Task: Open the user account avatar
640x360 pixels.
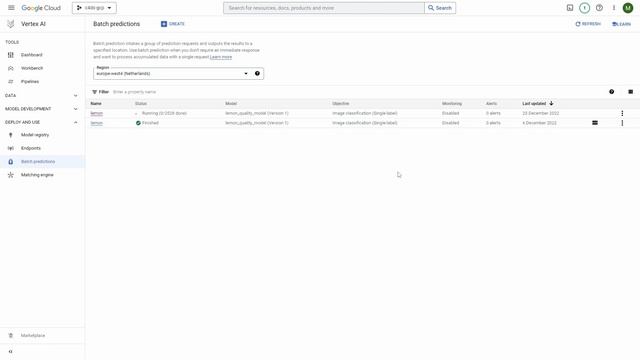Action: tap(628, 8)
